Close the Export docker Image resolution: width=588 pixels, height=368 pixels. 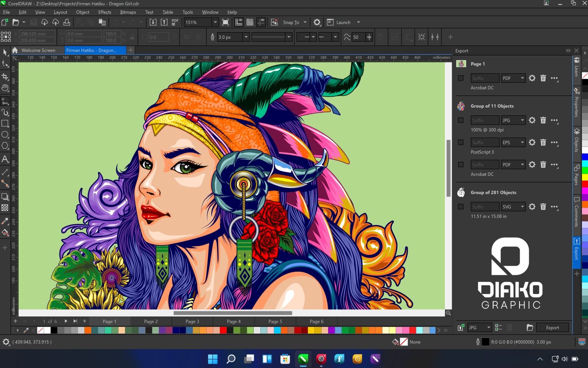577,51
